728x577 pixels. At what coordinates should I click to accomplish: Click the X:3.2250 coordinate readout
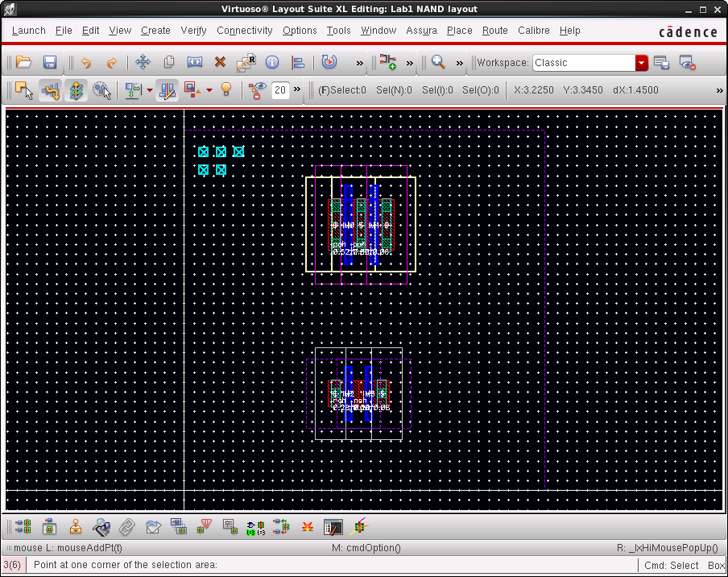pos(533,90)
